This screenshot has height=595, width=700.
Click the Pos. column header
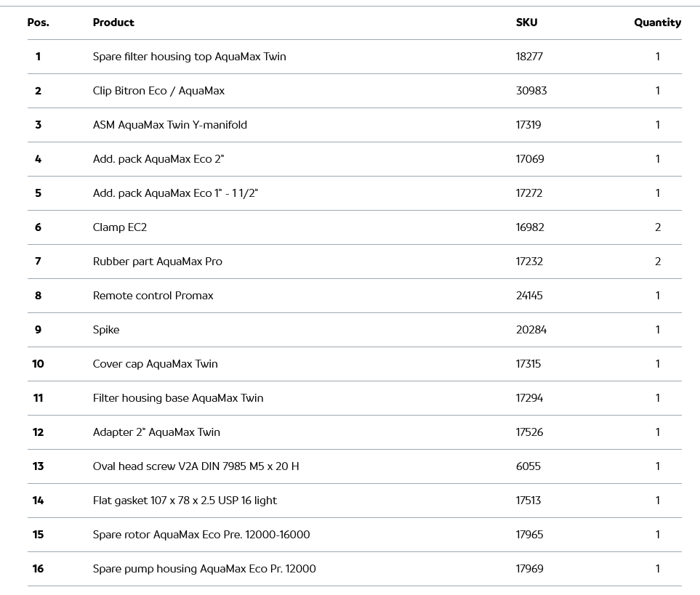click(39, 23)
